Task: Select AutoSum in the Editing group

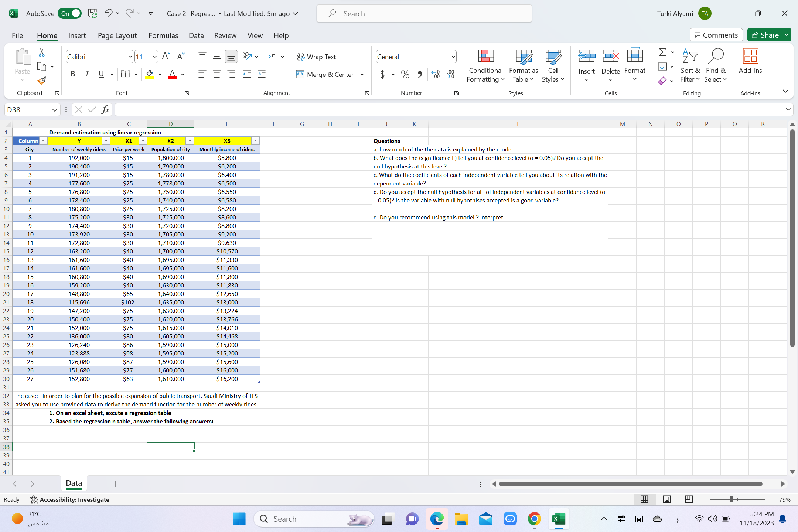Action: (x=662, y=52)
